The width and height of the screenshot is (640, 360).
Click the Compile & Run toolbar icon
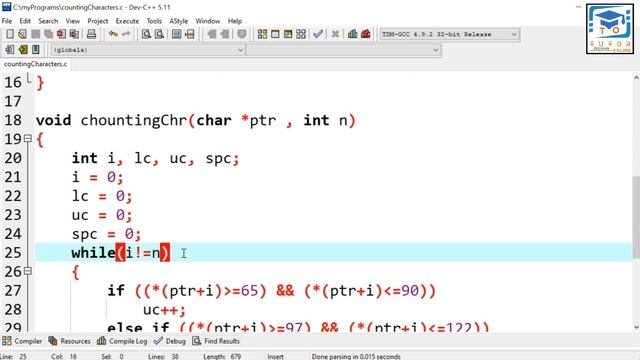(x=288, y=34)
